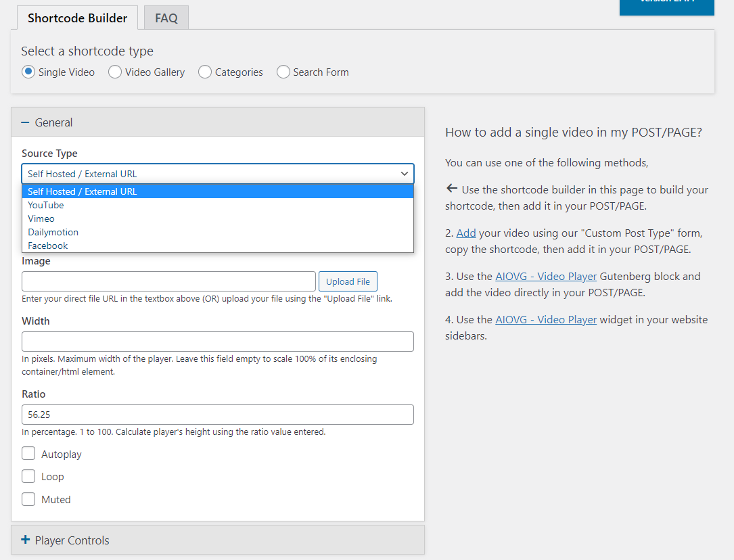Expand the Player Controls section
The height and width of the screenshot is (560, 734).
click(25, 540)
